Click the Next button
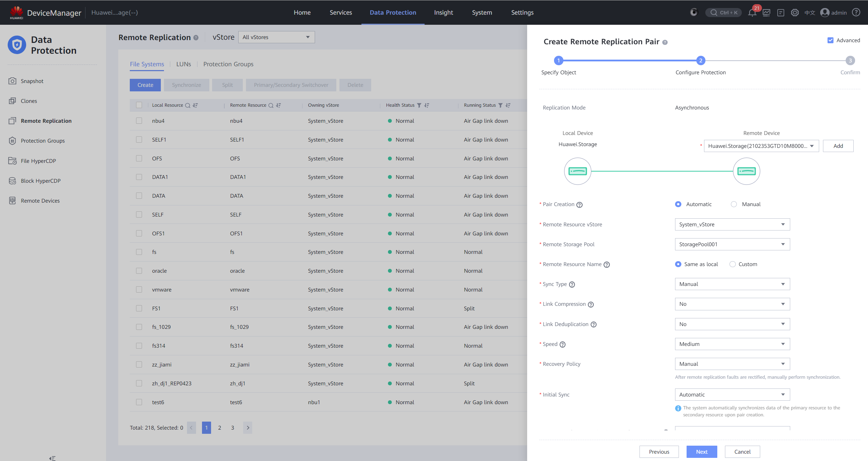Image resolution: width=868 pixels, height=461 pixels. [x=702, y=452]
